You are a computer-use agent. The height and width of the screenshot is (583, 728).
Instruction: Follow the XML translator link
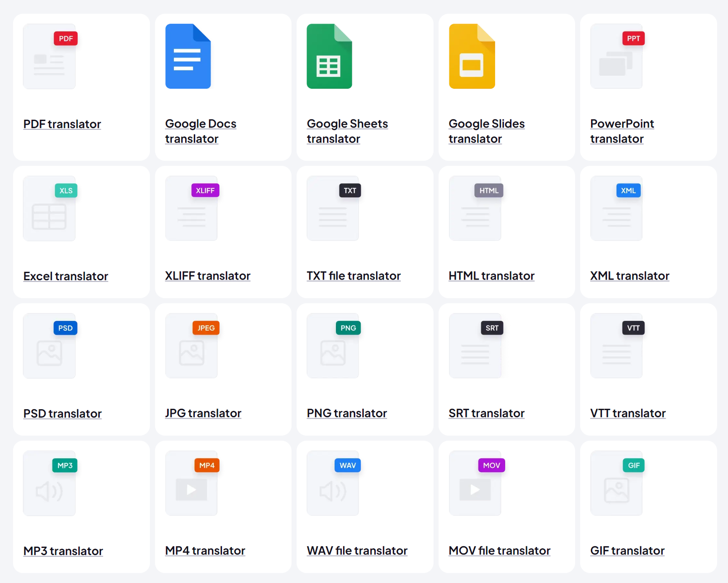630,276
